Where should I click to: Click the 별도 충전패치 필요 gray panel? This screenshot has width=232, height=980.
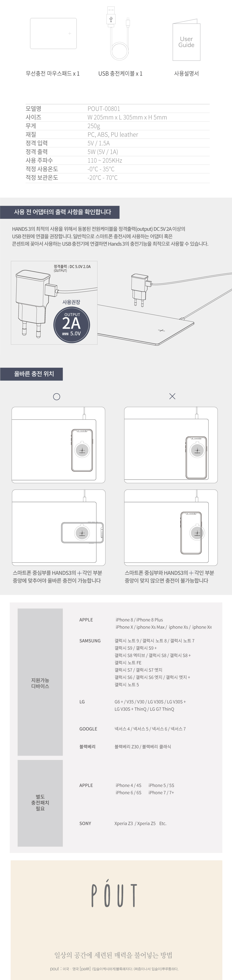40,803
